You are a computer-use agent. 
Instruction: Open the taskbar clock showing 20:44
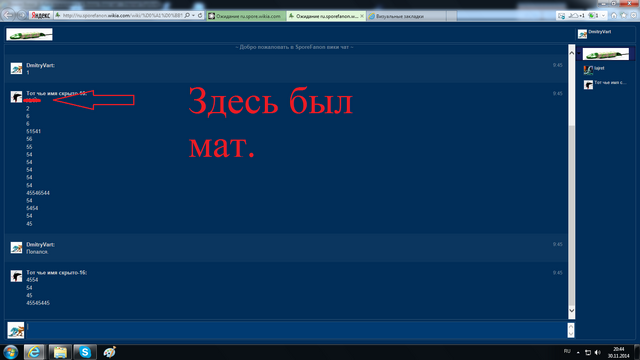[618, 352]
